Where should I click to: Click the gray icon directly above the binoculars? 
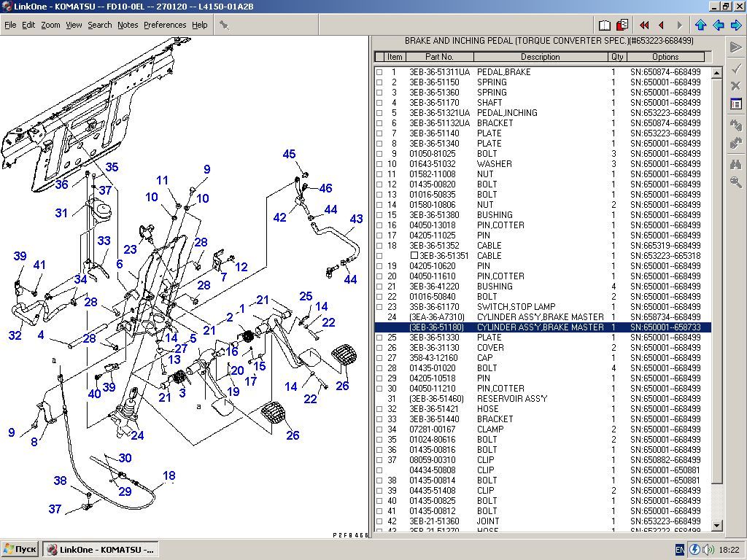[735, 143]
